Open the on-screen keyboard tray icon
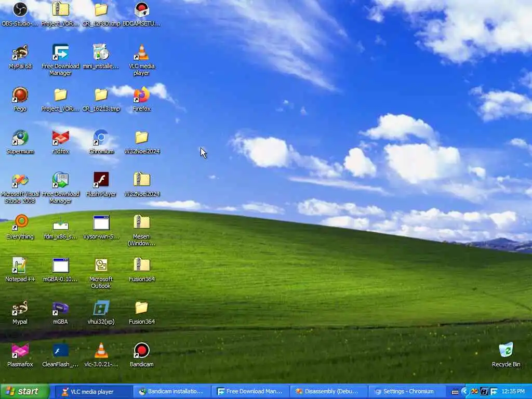This screenshot has height=399, width=532. coord(455,392)
